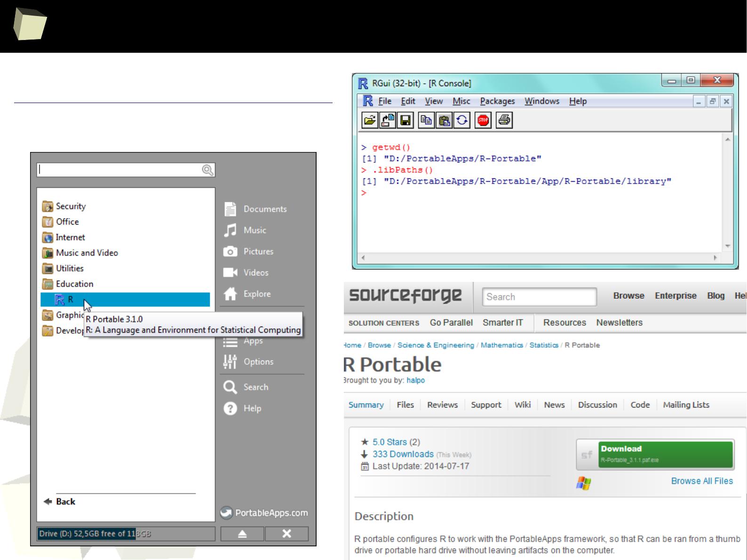Click Resources link on SourceForge
Image resolution: width=747 pixels, height=560 pixels.
click(564, 322)
